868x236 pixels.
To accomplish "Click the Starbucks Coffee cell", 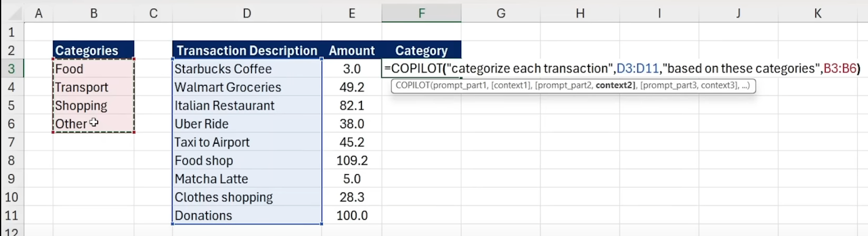I will [247, 69].
